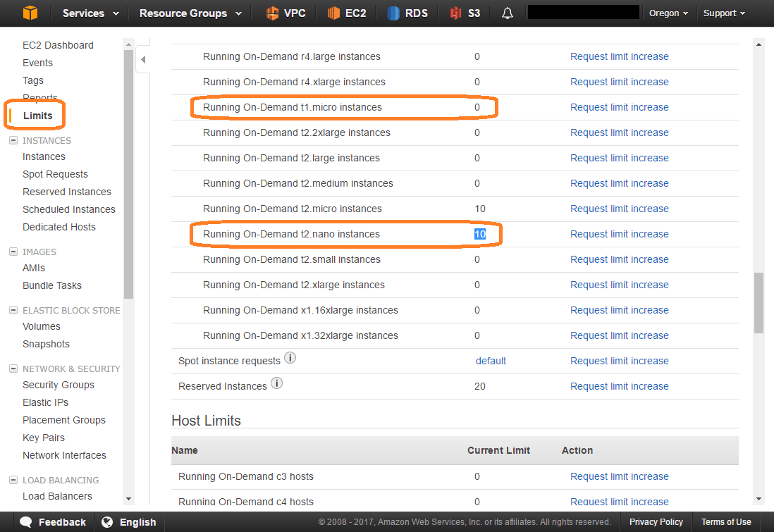Click the AWS home logo
The height and width of the screenshot is (532, 774).
tap(29, 12)
